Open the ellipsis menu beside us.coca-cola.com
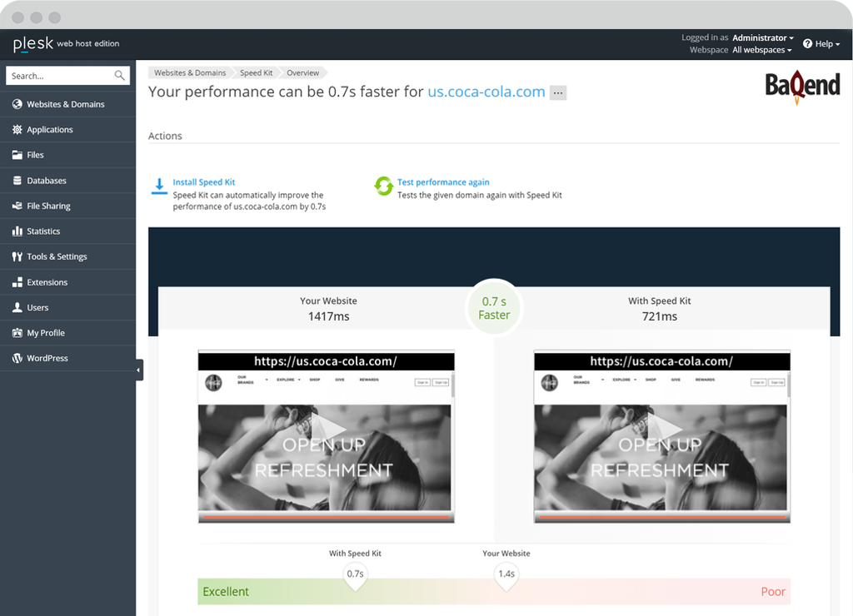The image size is (853, 616). (557, 92)
